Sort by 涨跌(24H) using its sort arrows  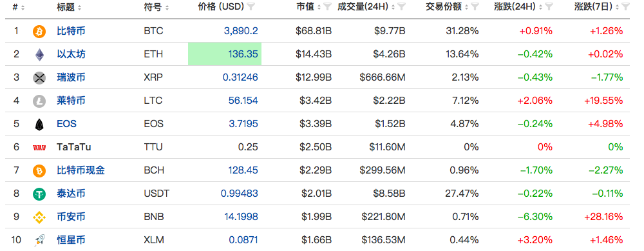pyautogui.click(x=540, y=7)
